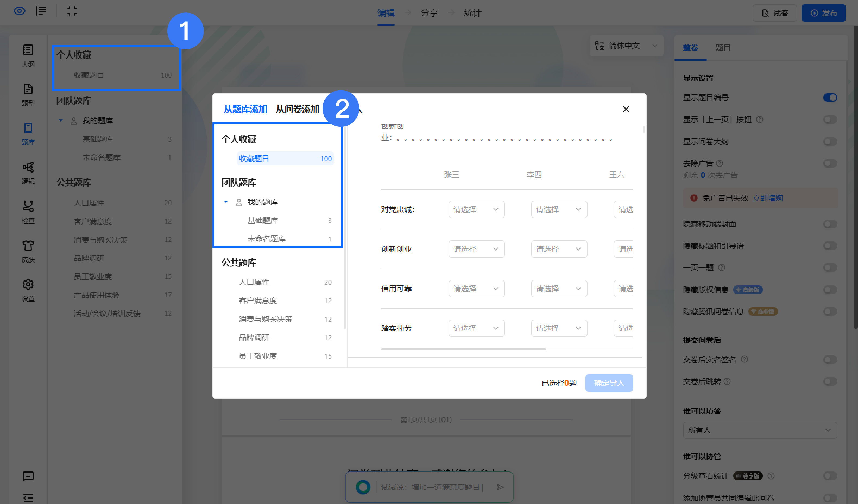The width and height of the screenshot is (858, 504).
Task: Click the 试答 button
Action: (x=775, y=13)
